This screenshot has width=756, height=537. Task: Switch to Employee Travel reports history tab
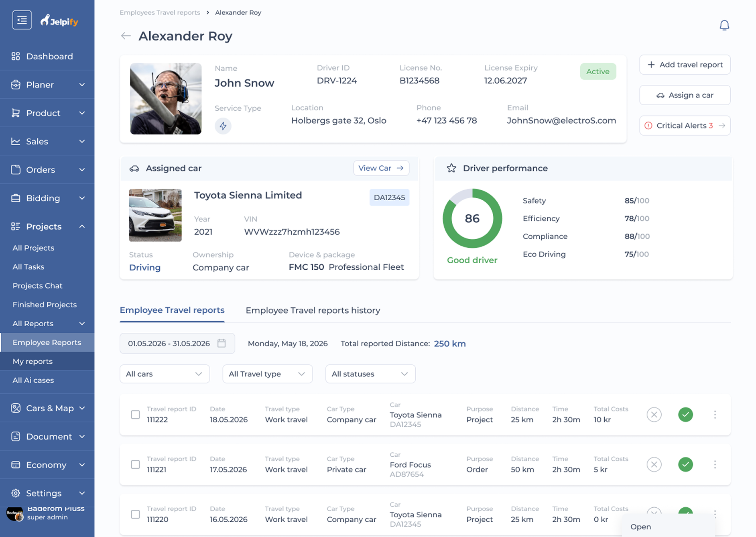pos(313,310)
